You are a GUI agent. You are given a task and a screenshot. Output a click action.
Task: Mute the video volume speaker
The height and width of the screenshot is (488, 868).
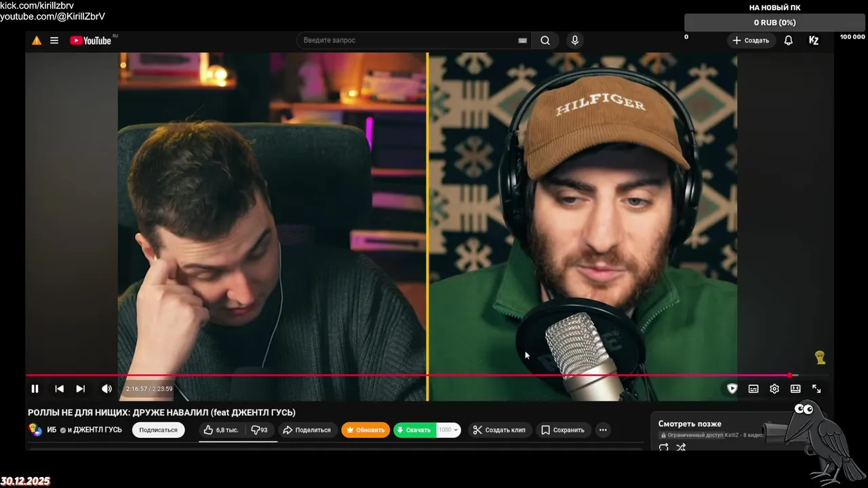(106, 388)
